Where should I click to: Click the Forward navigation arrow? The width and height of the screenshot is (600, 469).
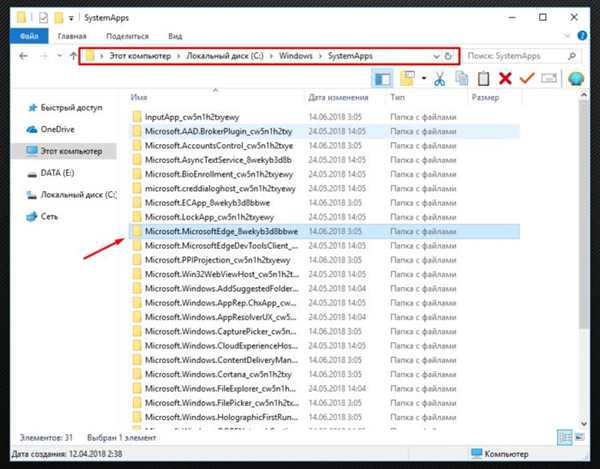(44, 56)
